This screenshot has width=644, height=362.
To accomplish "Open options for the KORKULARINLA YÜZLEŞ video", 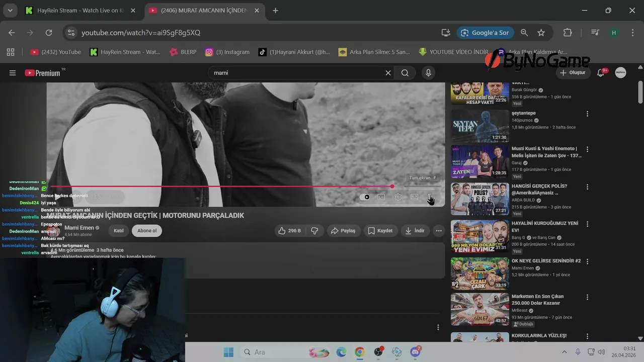I will [587, 336].
